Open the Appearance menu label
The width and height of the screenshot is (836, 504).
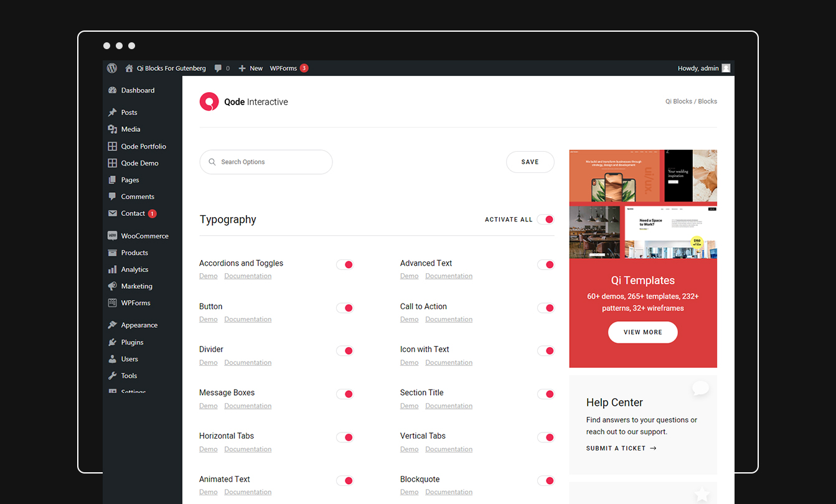coord(139,325)
